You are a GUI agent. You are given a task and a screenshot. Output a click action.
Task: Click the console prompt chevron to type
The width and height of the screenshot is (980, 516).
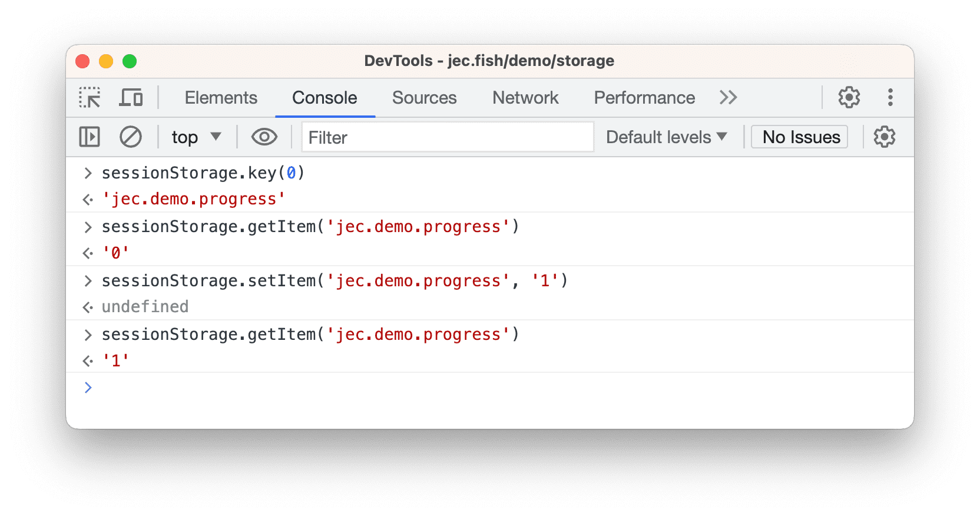pos(88,387)
